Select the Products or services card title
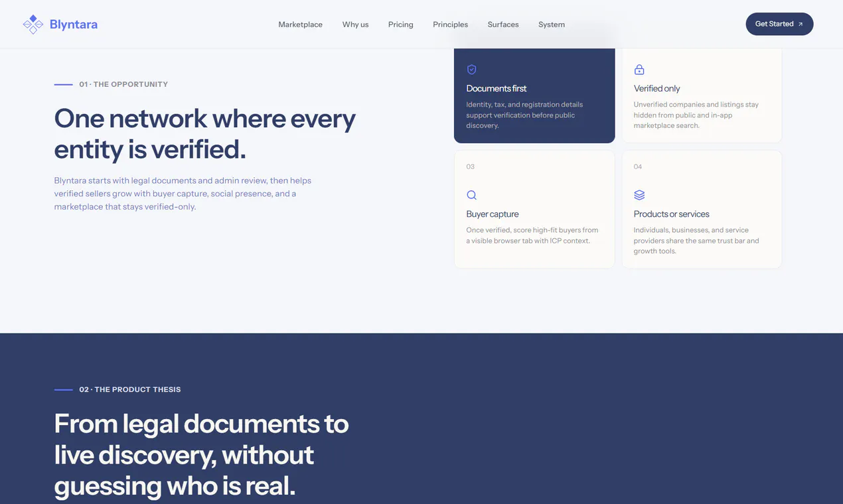 pos(671,214)
